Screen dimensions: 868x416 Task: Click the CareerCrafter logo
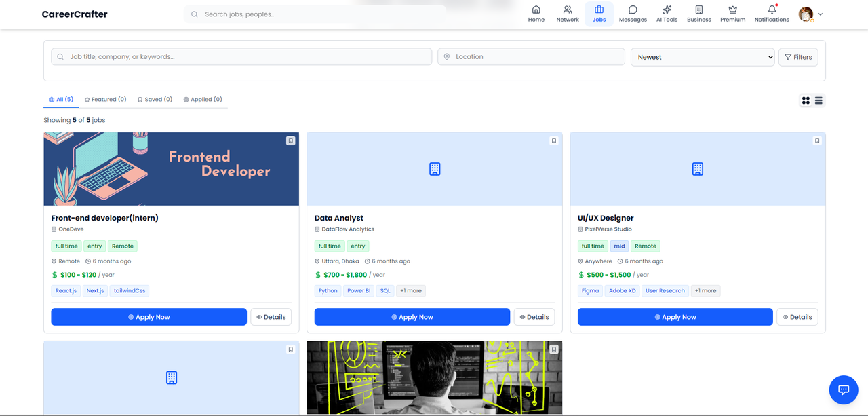point(75,14)
